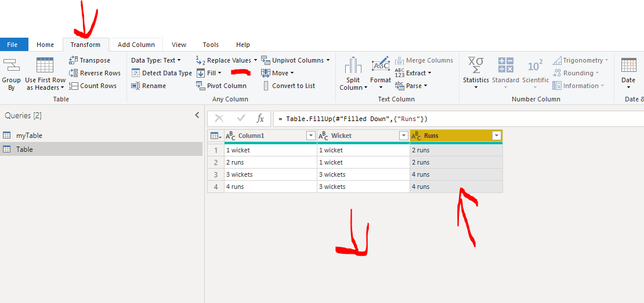Click Count Rows in the ribbon
The image size is (644, 303).
click(92, 86)
